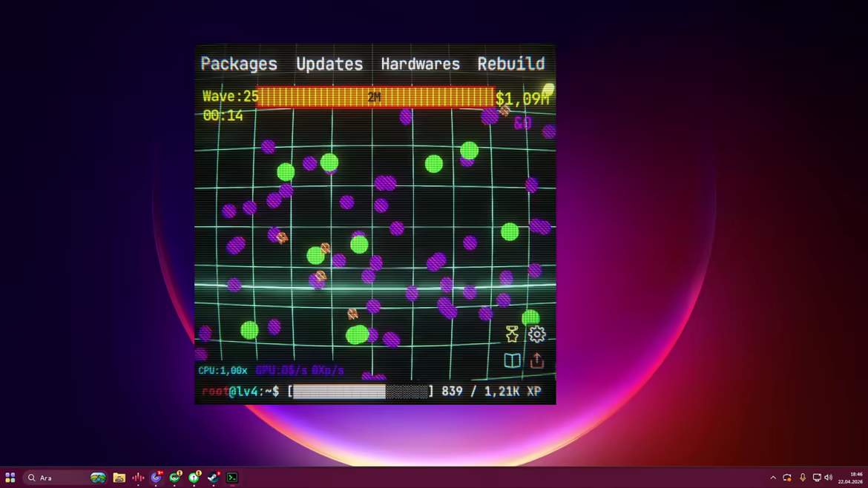Screen dimensions: 868x488
Task: Click the microphone tray icon
Action: 803,478
